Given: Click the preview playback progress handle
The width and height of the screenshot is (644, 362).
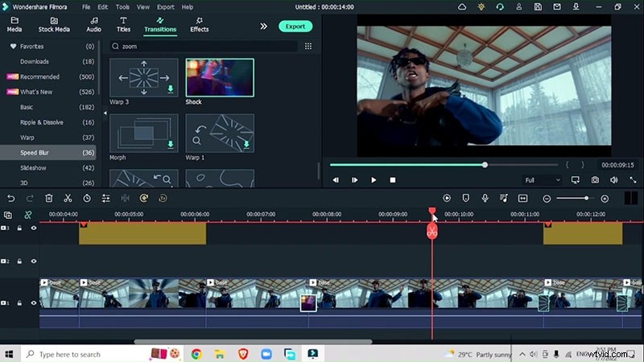Looking at the screenshot, I should (x=485, y=165).
